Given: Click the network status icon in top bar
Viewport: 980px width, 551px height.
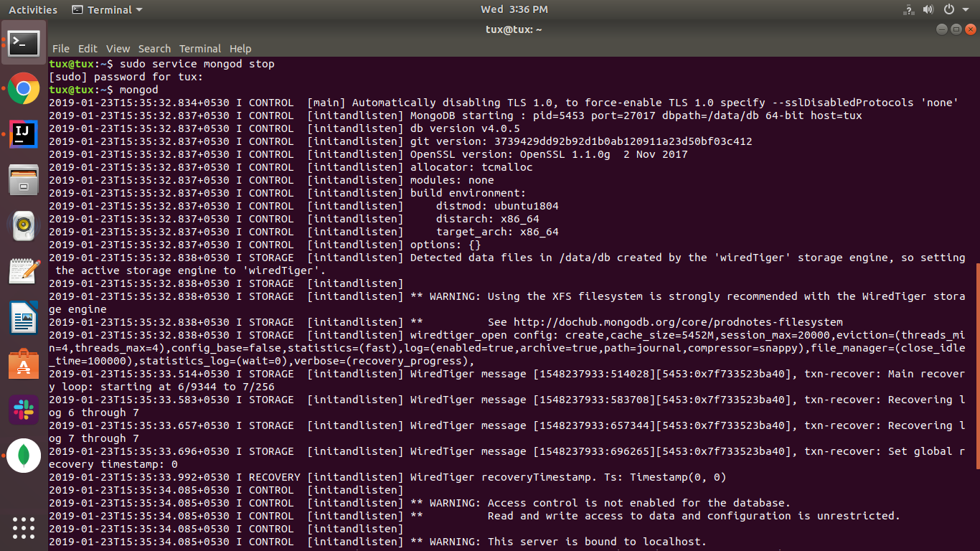Looking at the screenshot, I should tap(908, 9).
